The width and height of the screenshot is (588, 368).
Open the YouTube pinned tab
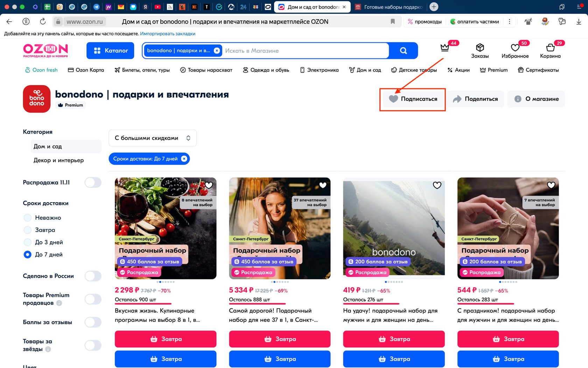pos(157,7)
